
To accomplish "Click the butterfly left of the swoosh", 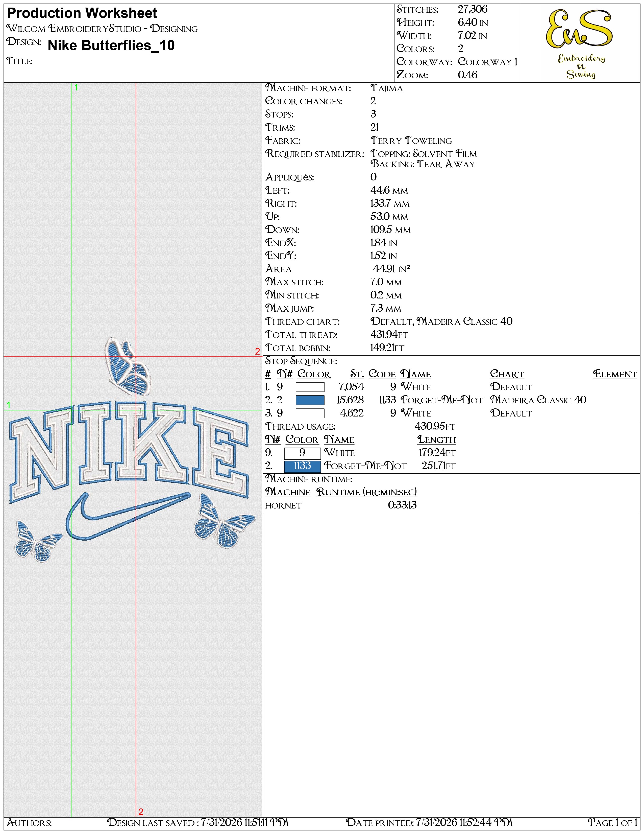I will (x=38, y=542).
